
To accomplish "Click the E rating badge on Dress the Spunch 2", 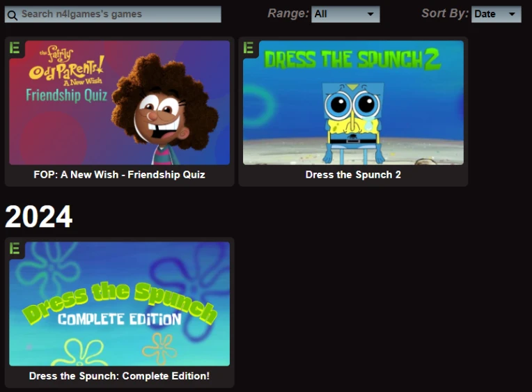I will pyautogui.click(x=249, y=48).
